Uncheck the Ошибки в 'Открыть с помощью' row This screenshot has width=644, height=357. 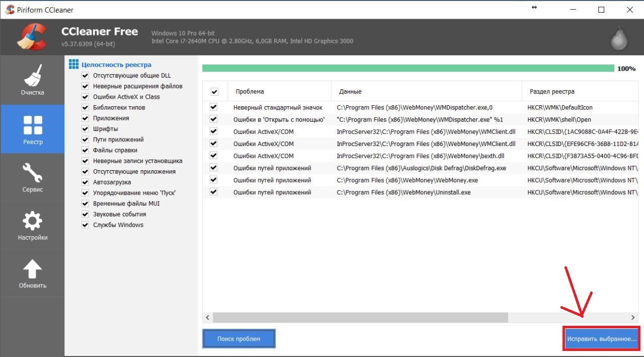[213, 119]
